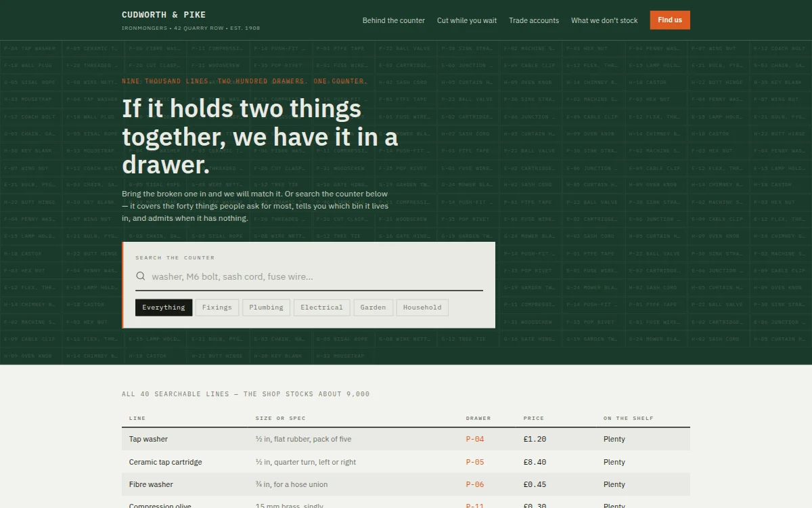Image resolution: width=812 pixels, height=508 pixels.
Task: Select the Tap washer table row
Action: pyautogui.click(x=406, y=439)
